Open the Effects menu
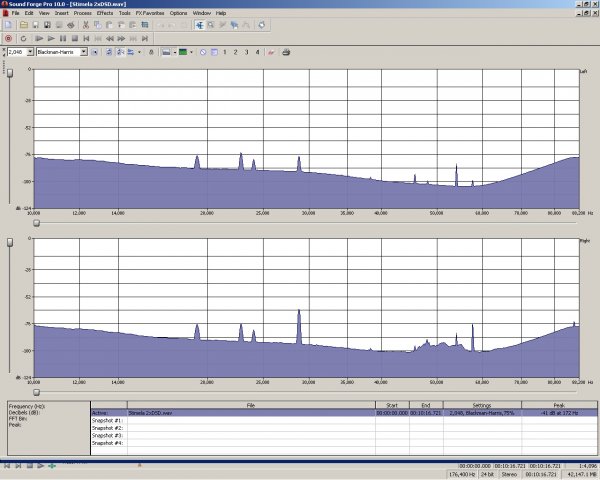Screen dimensions: 600x480 click(105, 12)
